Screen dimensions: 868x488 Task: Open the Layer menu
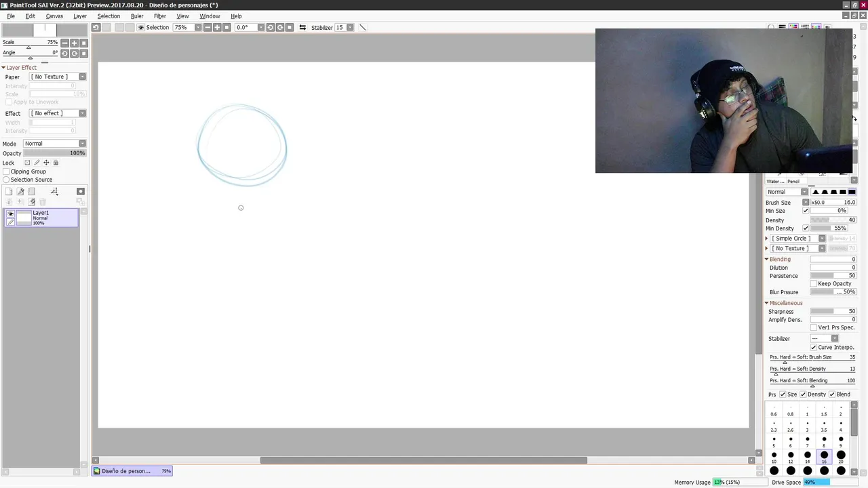[x=80, y=16]
